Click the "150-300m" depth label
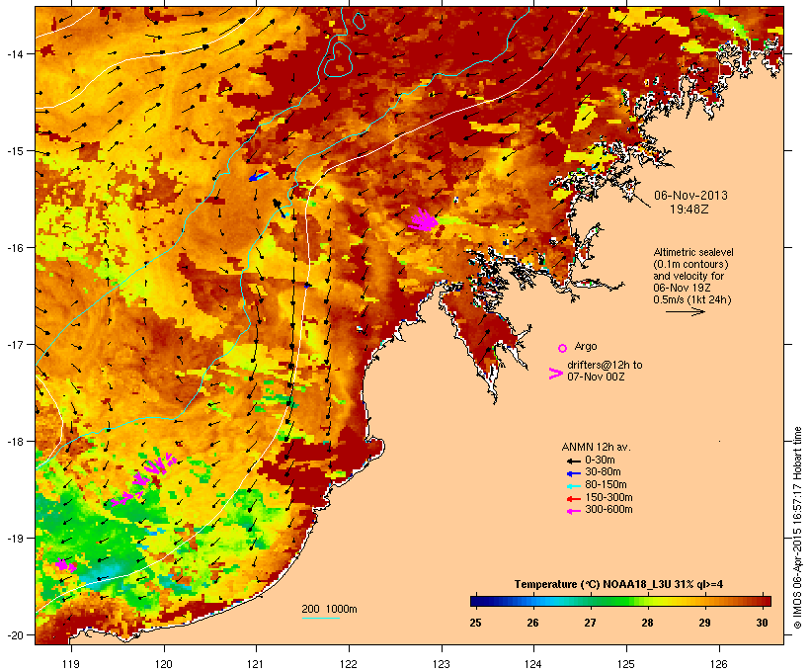Screen dimensions: 810x672 point(608,497)
